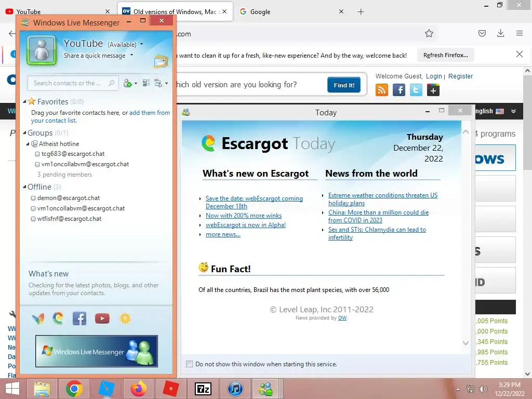Click the Facebook icon in Messenger bottom bar
This screenshot has height=399, width=532.
[79, 318]
